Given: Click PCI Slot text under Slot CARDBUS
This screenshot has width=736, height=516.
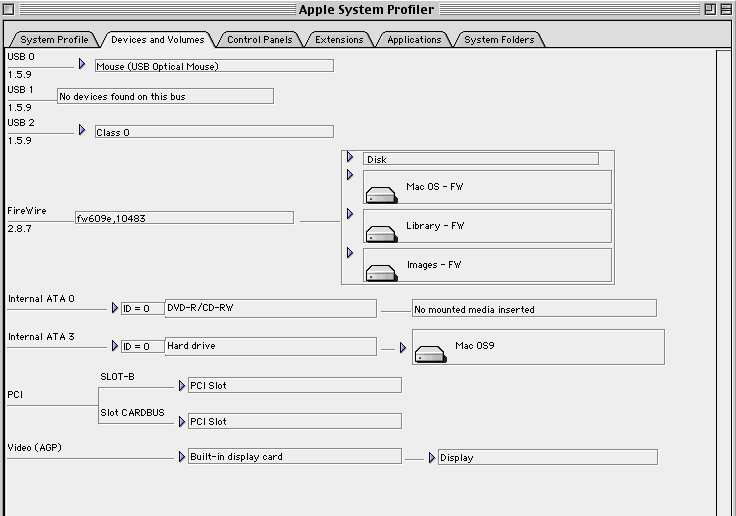Looking at the screenshot, I should (208, 422).
